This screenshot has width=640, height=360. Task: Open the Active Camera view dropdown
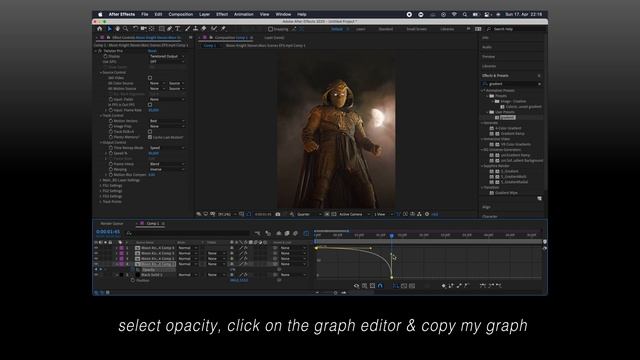[354, 214]
